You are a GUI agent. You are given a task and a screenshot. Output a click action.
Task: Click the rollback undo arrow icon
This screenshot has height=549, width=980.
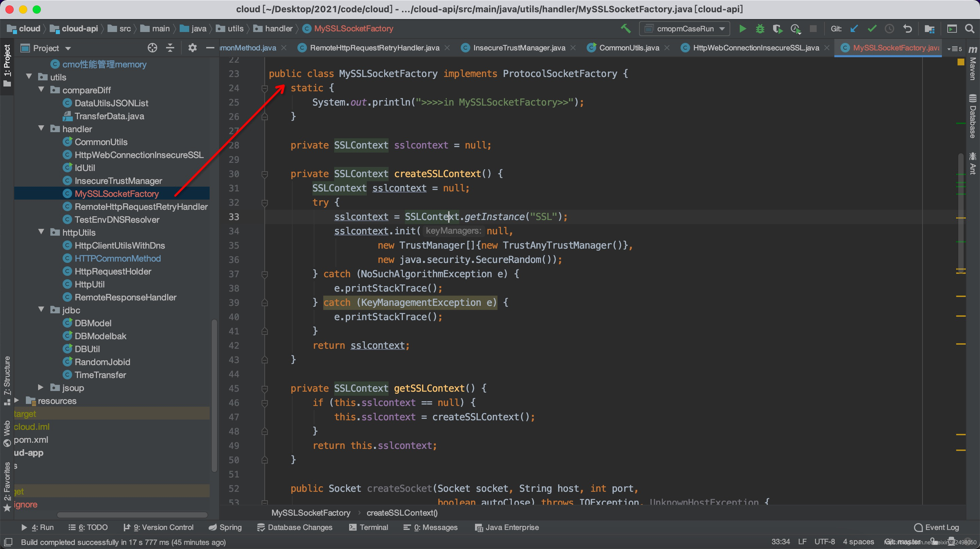(x=907, y=29)
